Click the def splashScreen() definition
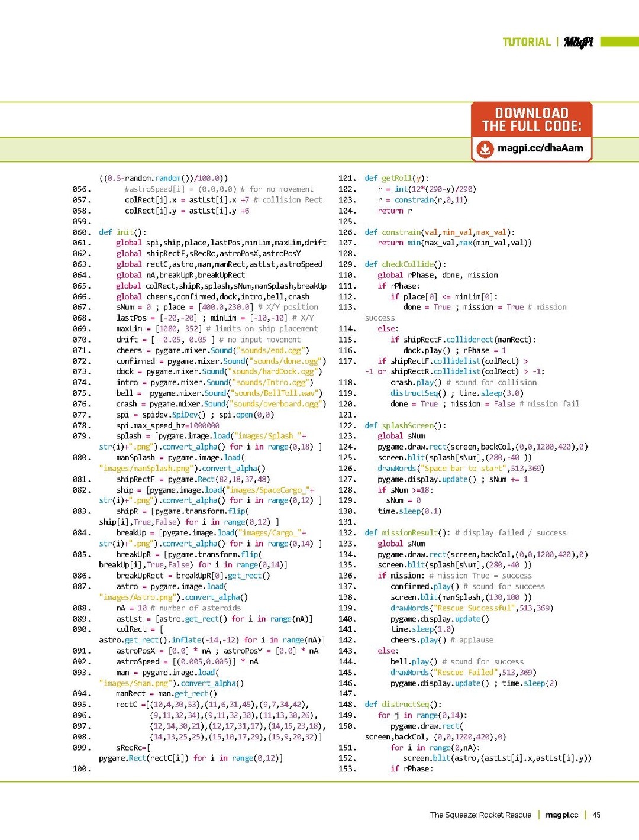 pyautogui.click(x=405, y=425)
